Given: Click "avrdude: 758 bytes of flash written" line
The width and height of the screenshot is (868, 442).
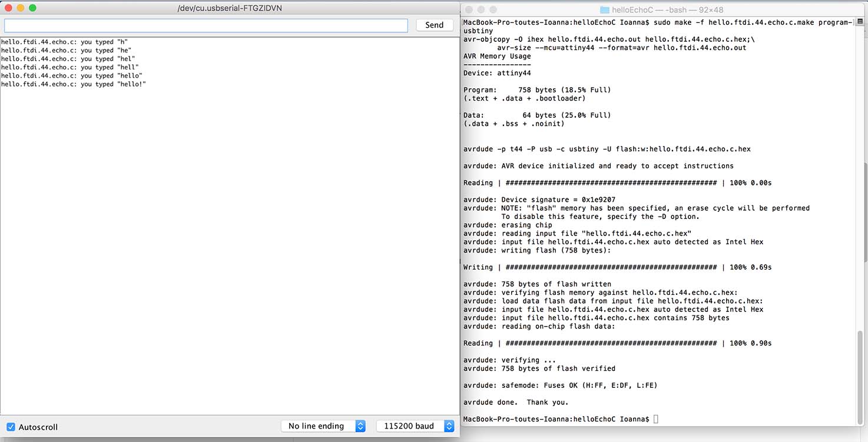Looking at the screenshot, I should [537, 284].
